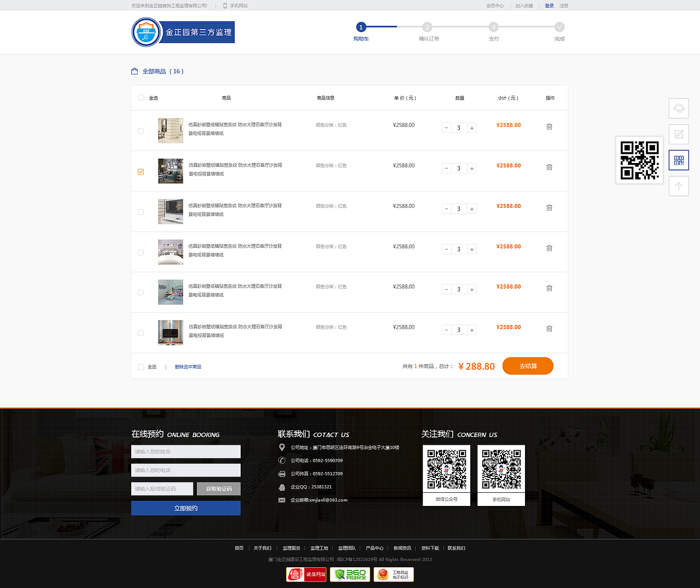Image resolution: width=700 pixels, height=588 pixels.
Task: Open the 手机网站 link in top bar
Action: coord(239,5)
